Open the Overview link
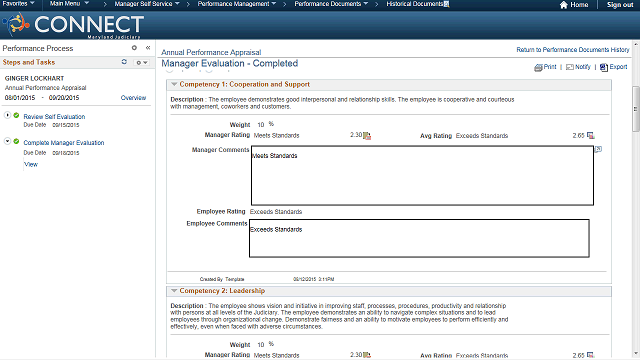 [x=133, y=98]
